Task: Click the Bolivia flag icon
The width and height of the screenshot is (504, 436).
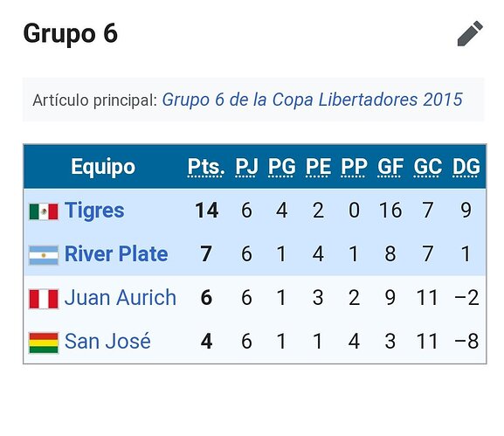Action: click(x=44, y=343)
